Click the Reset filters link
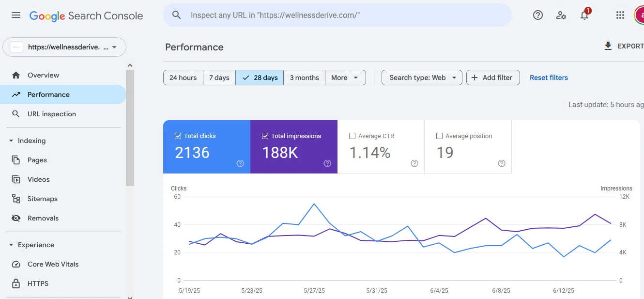644x299 pixels. (549, 78)
